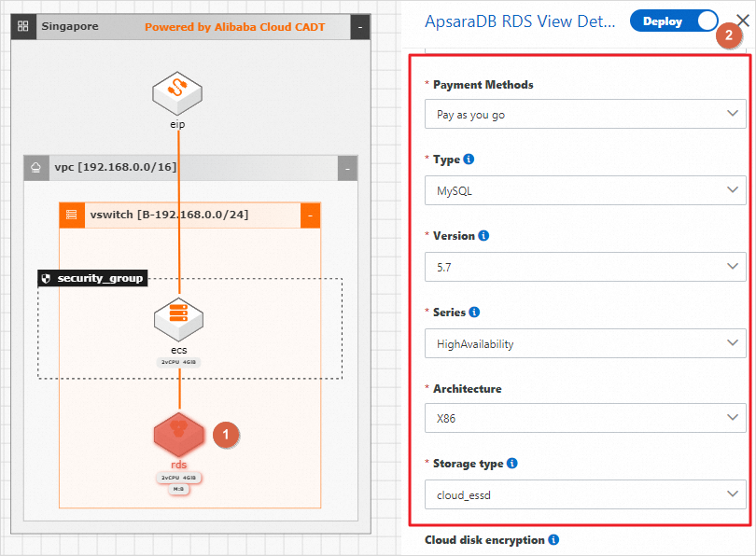Viewport: 756px width, 556px height.
Task: Click the ApsaraDB RDS View Details title
Action: click(x=520, y=21)
